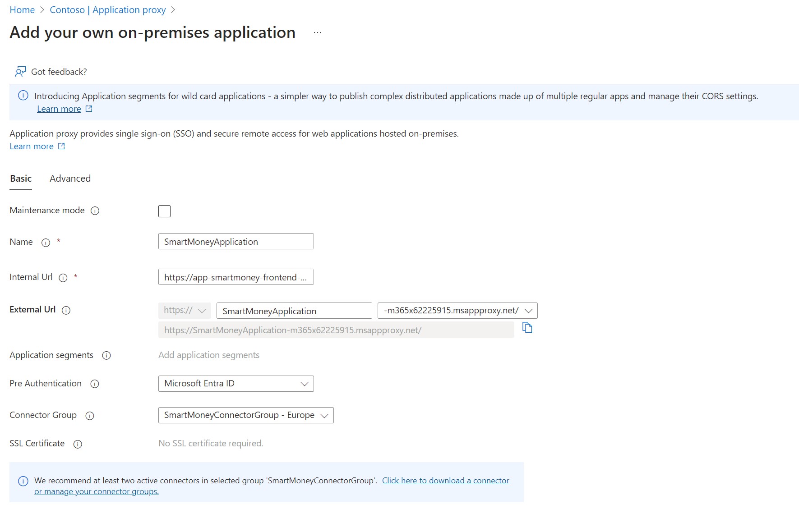Click the Got feedback person icon
This screenshot has width=799, height=532.
pos(20,72)
